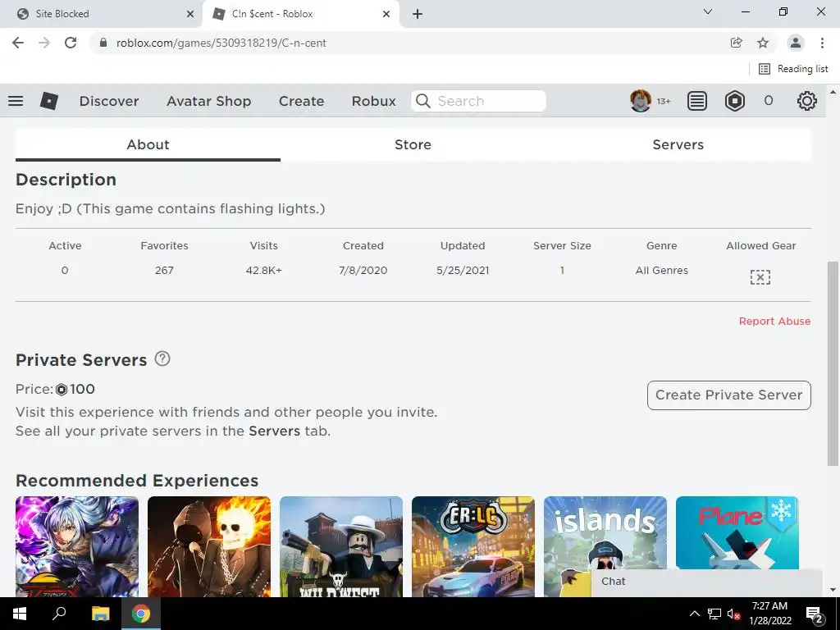The width and height of the screenshot is (840, 630).
Task: Reload the page with refresh icon
Action: 71,43
